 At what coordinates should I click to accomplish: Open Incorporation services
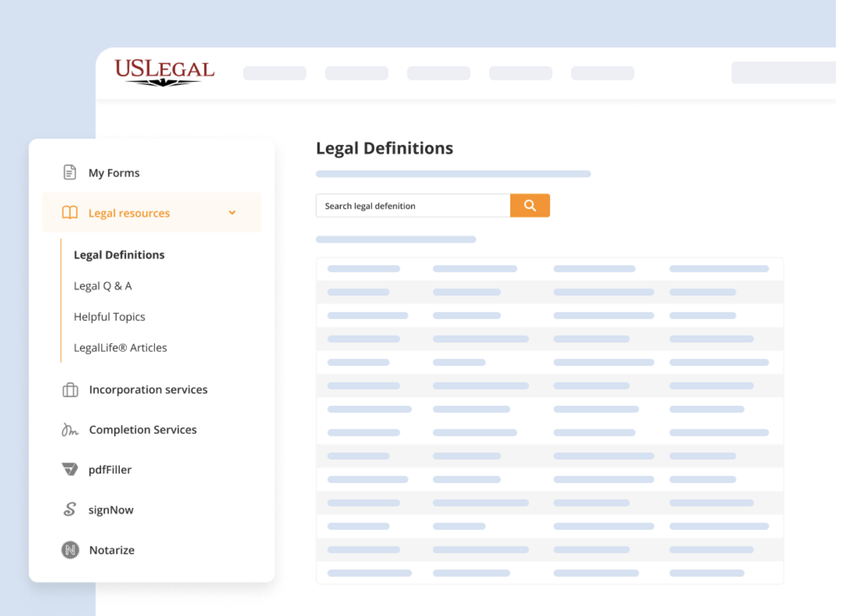coord(148,390)
